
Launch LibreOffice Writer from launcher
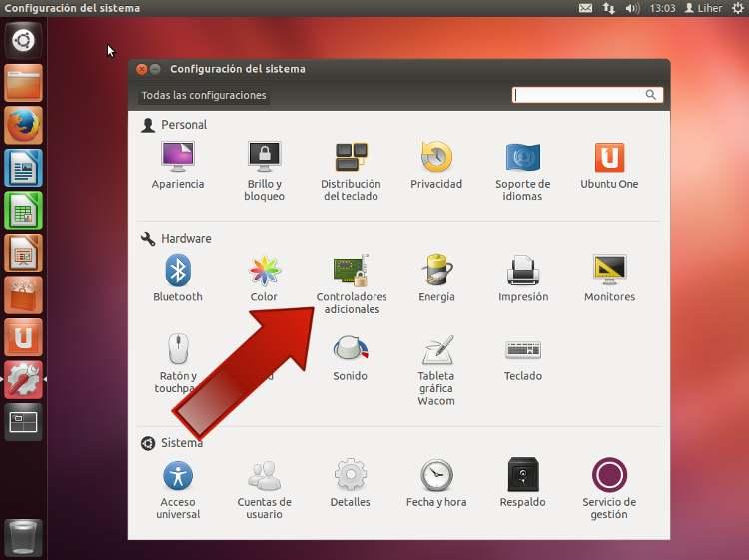pos(23,168)
